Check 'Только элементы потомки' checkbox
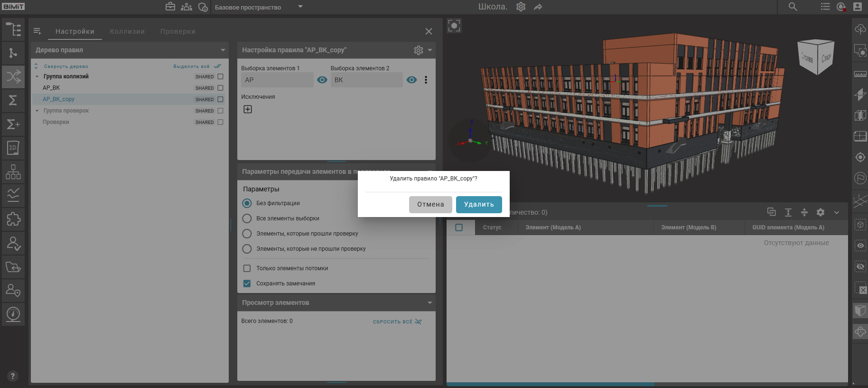Image resolution: width=868 pixels, height=388 pixels. 247,268
